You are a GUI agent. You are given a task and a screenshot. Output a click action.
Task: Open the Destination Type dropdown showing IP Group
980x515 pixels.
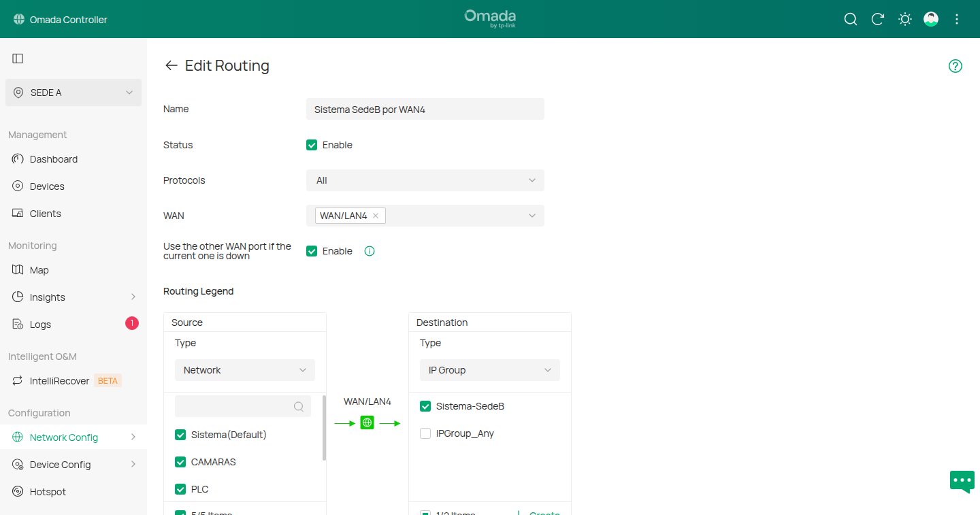[x=490, y=370]
